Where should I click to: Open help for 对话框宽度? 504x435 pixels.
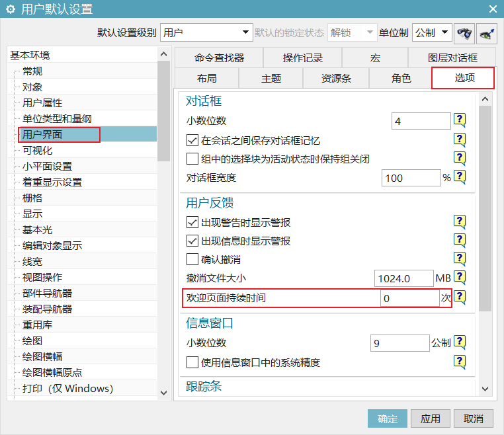tap(460, 177)
